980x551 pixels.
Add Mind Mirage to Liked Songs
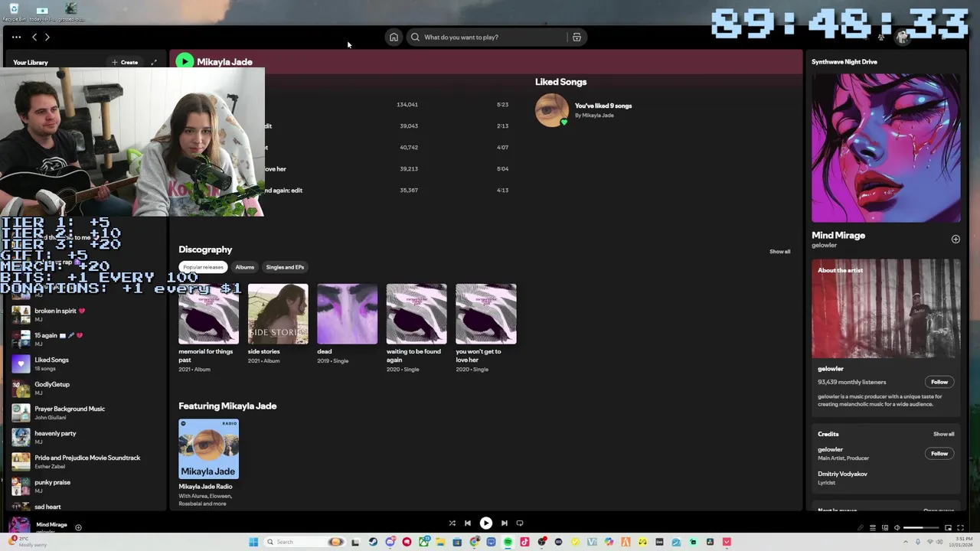click(955, 240)
